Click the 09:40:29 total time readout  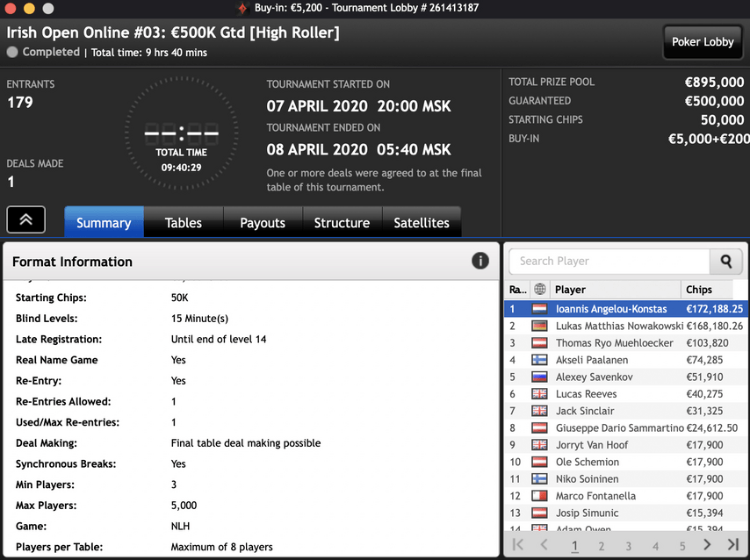click(x=181, y=168)
